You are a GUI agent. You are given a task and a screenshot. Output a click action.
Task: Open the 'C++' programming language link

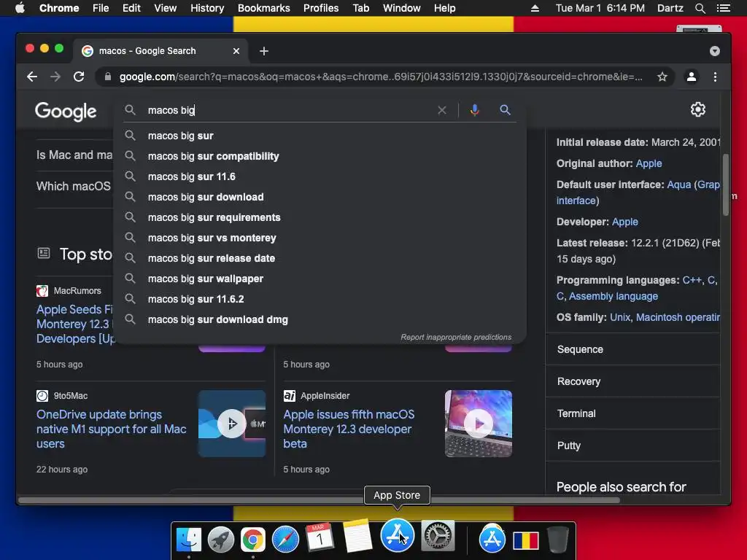point(692,280)
